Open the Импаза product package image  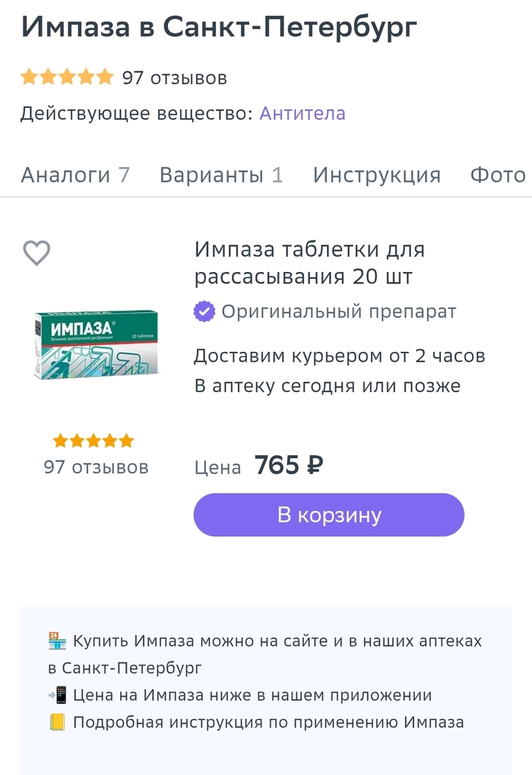coord(95,343)
